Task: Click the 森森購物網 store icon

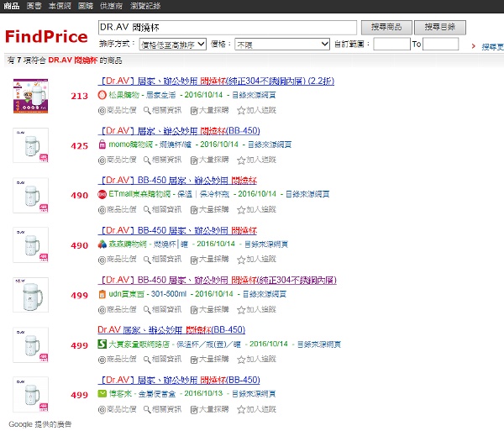Action: click(x=102, y=244)
